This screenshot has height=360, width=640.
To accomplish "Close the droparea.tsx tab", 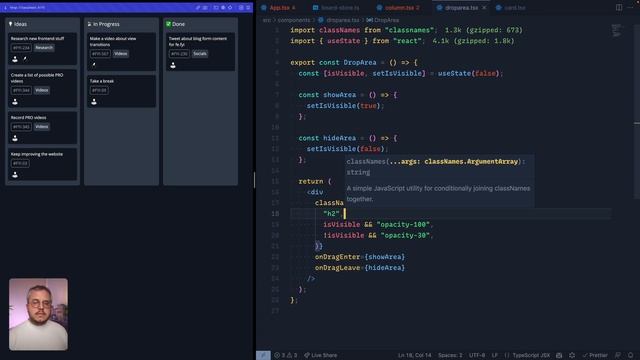I will pyautogui.click(x=484, y=8).
